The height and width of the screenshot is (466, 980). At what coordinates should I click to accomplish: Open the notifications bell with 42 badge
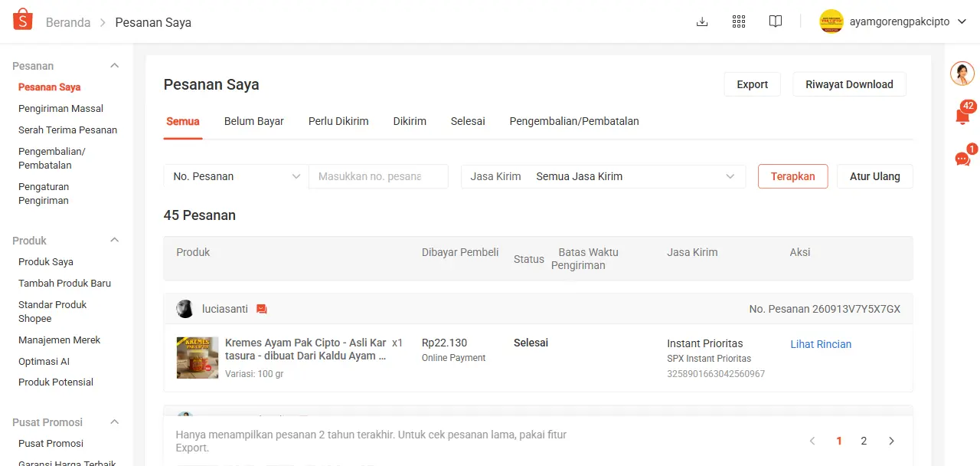[963, 116]
